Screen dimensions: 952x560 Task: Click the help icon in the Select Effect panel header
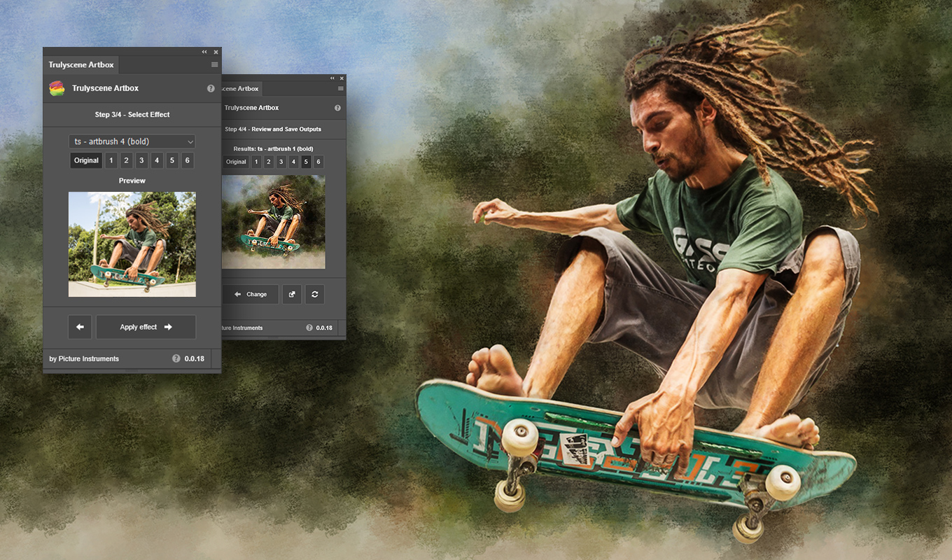pos(211,89)
